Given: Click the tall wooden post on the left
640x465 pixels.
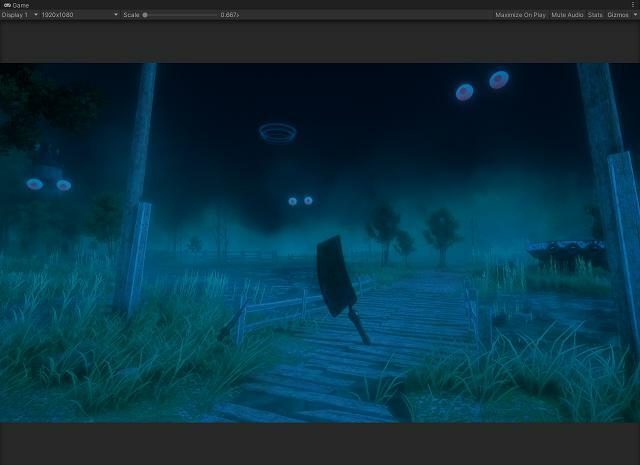Looking at the screenshot, I should pyautogui.click(x=137, y=190).
